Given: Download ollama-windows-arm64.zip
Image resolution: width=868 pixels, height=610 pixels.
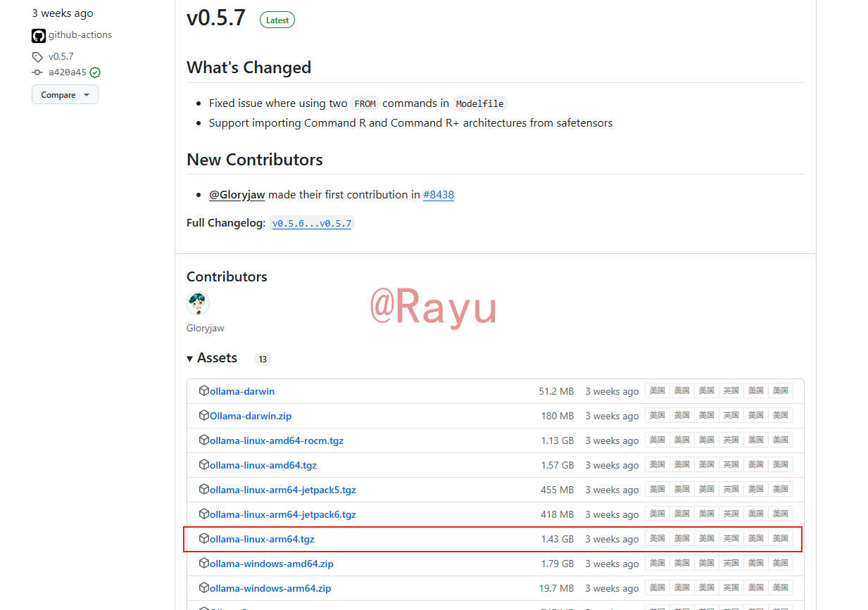Looking at the screenshot, I should coord(270,588).
